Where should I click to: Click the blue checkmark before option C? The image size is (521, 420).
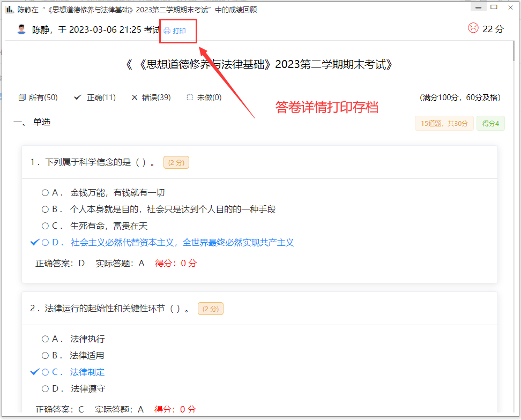35,372
